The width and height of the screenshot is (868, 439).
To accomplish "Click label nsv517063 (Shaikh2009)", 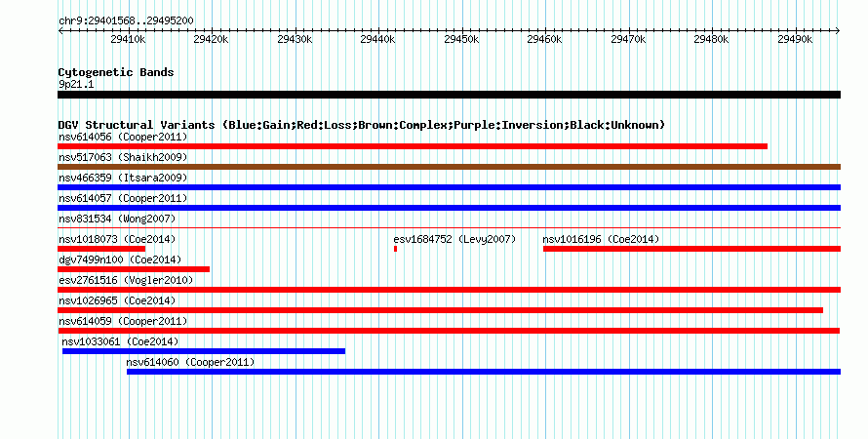I will pos(123,157).
